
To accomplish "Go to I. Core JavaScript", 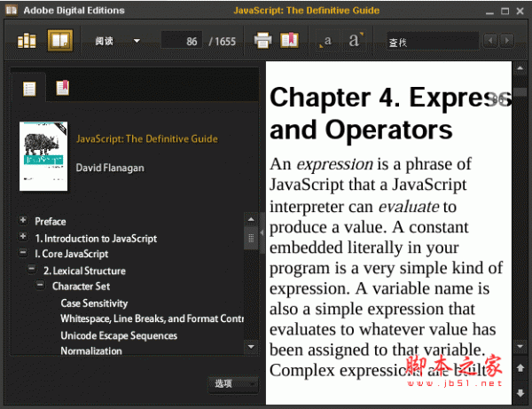I will (71, 254).
